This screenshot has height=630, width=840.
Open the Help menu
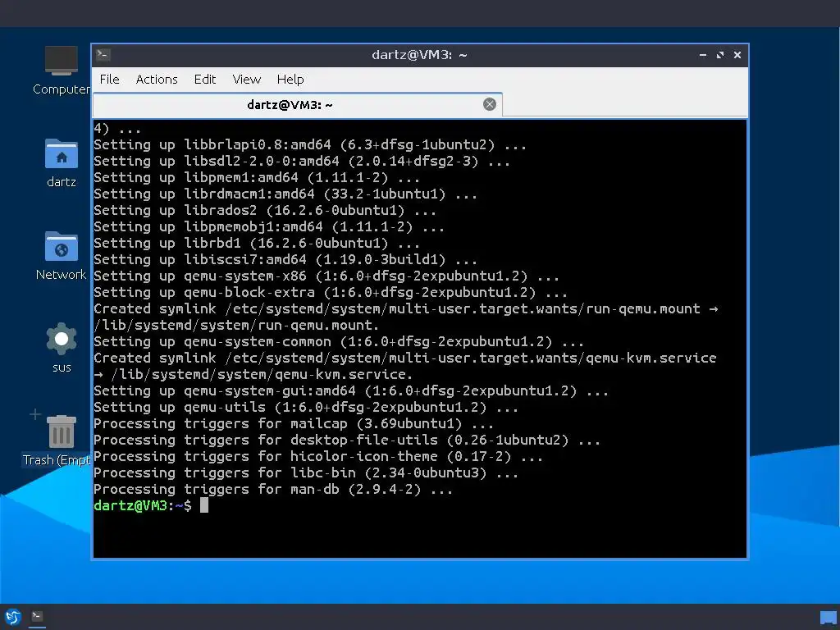[290, 80]
